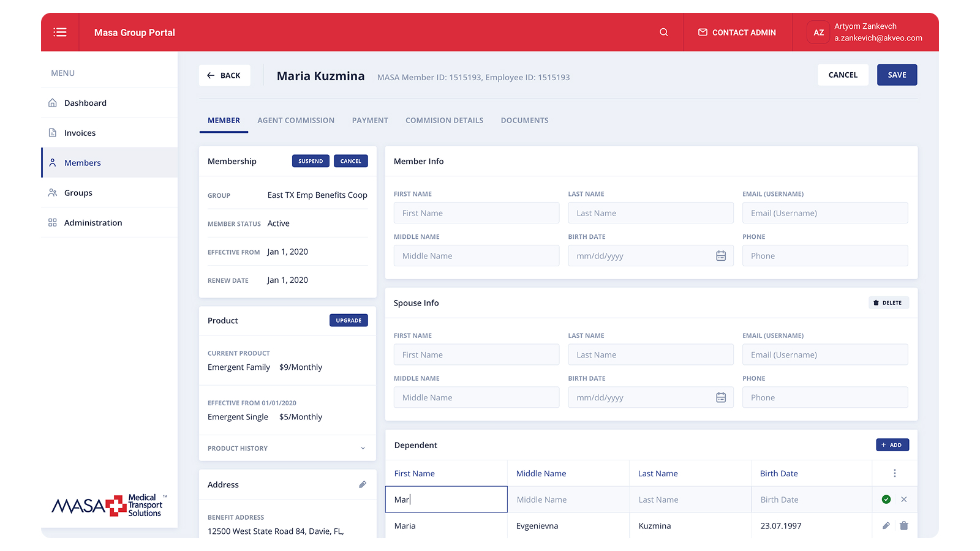Focus Member Info Phone field

pyautogui.click(x=825, y=256)
